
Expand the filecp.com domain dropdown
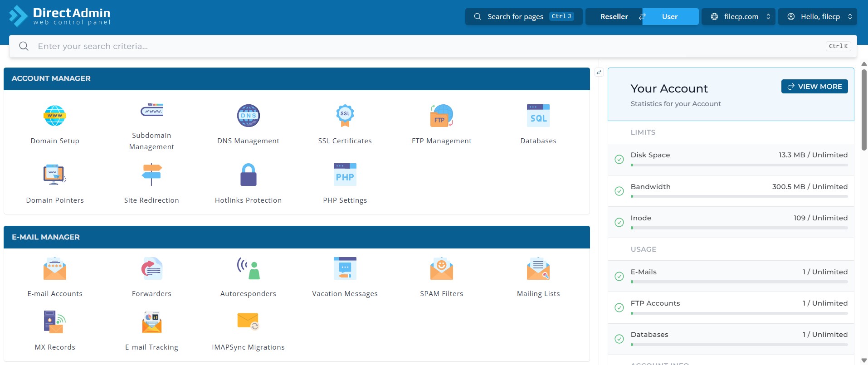pos(738,17)
